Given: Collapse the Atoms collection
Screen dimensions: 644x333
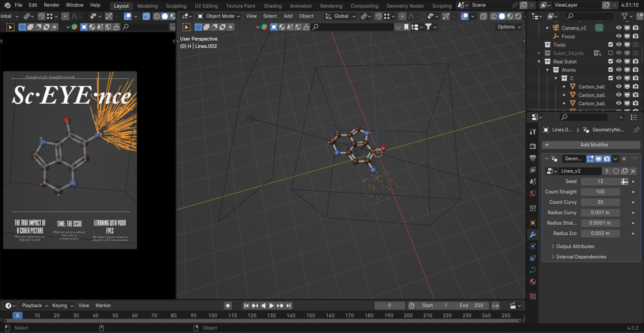Looking at the screenshot, I should (547, 70).
